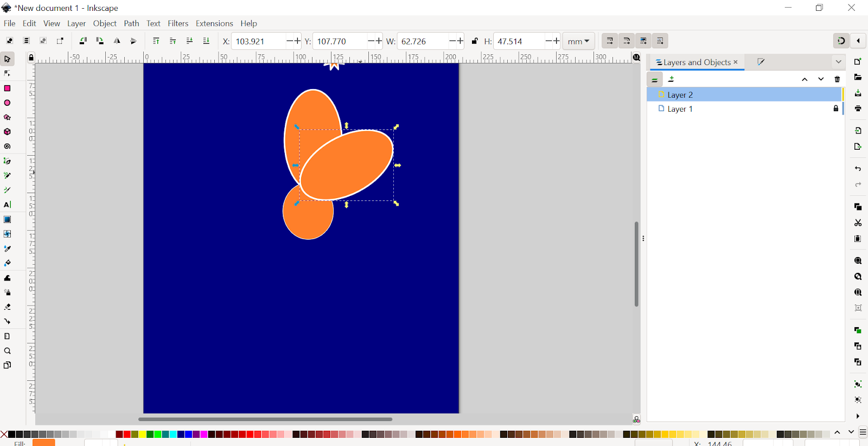Select the Mesh gradient tool

click(7, 234)
